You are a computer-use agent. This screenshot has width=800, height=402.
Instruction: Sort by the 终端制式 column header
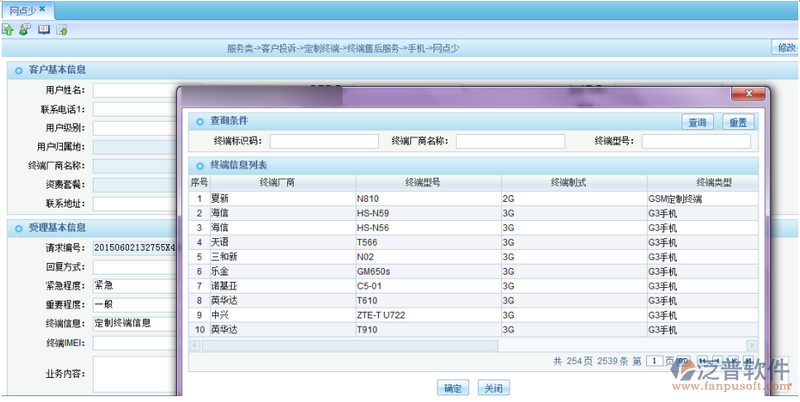coord(568,182)
